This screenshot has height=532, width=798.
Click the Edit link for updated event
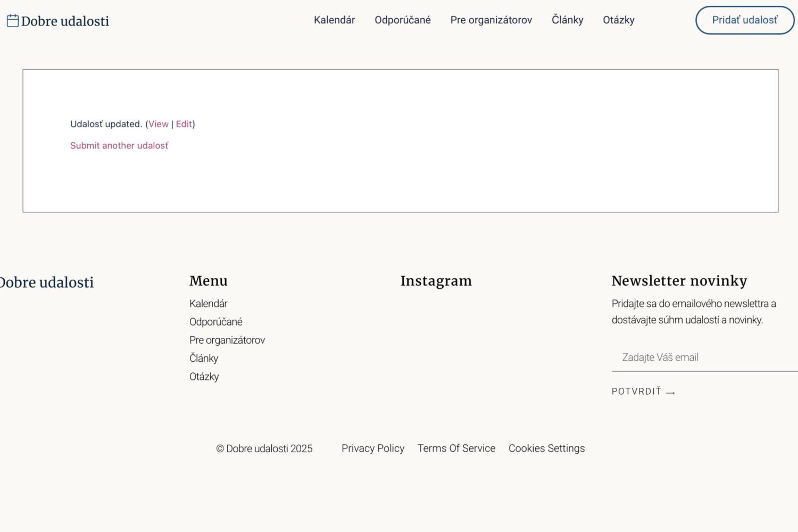pos(184,124)
